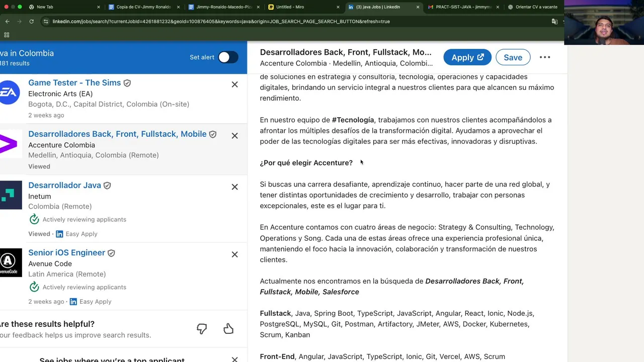Click Accenture Colombia in detail header
Viewport: 644px width, 362px height.
(293, 63)
